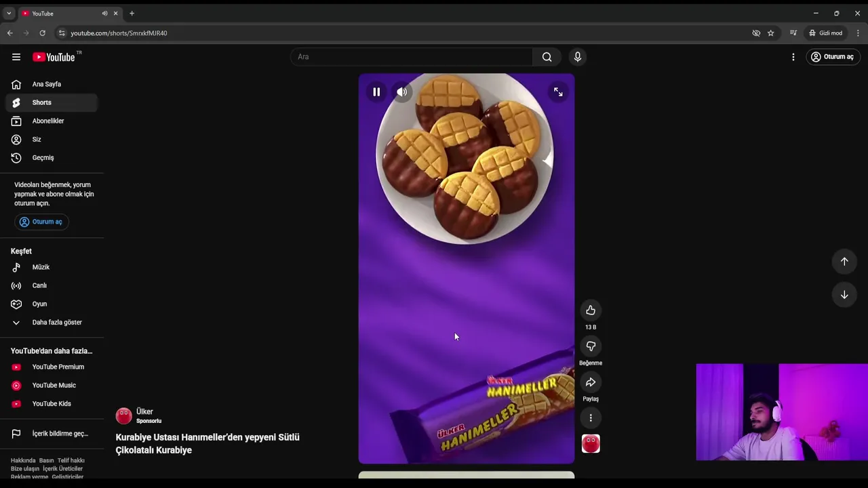Mute the Shorts video volume
The height and width of the screenshot is (488, 868).
tap(402, 92)
